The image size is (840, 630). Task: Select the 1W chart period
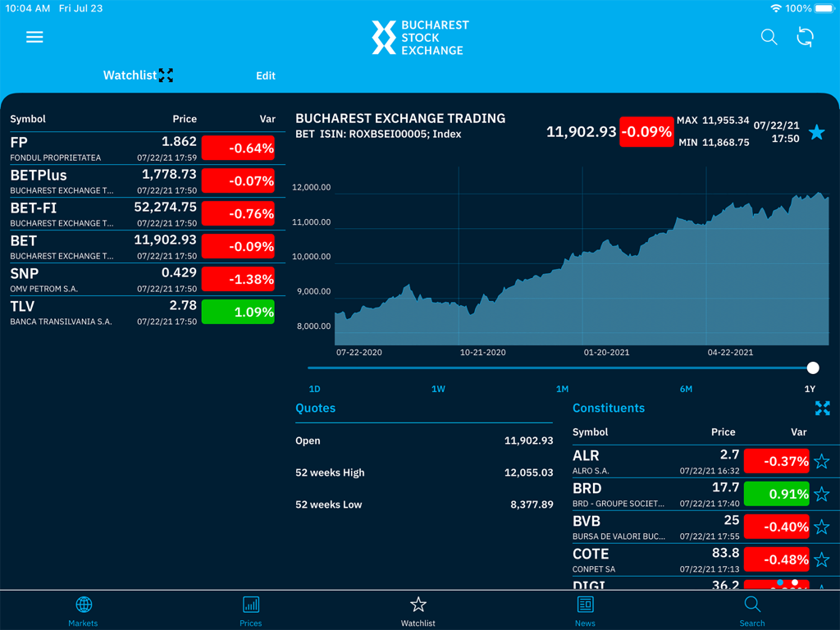point(438,389)
